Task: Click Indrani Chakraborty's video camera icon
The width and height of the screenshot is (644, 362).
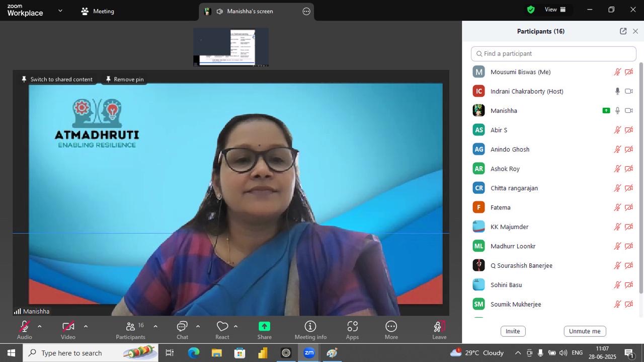Action: (x=629, y=91)
